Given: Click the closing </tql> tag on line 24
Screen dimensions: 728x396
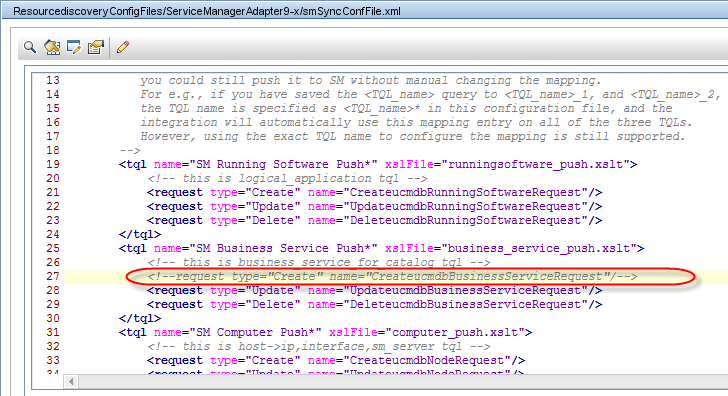Looking at the screenshot, I should [140, 234].
